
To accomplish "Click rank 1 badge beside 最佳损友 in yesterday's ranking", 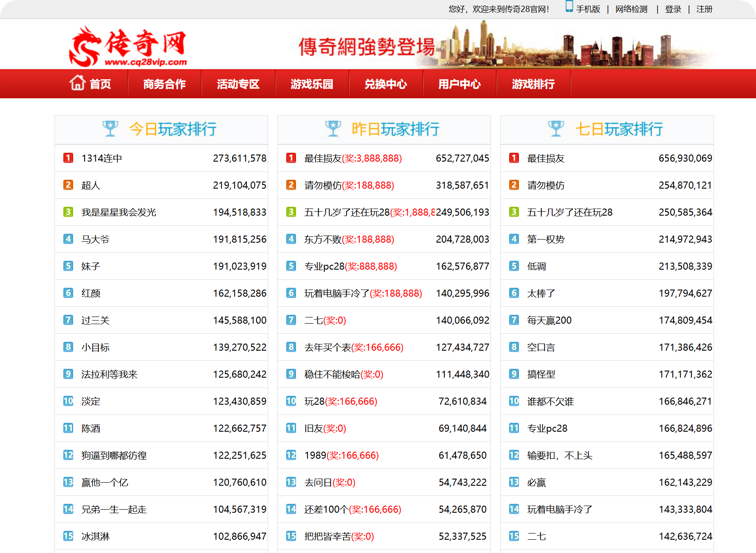I will (291, 158).
